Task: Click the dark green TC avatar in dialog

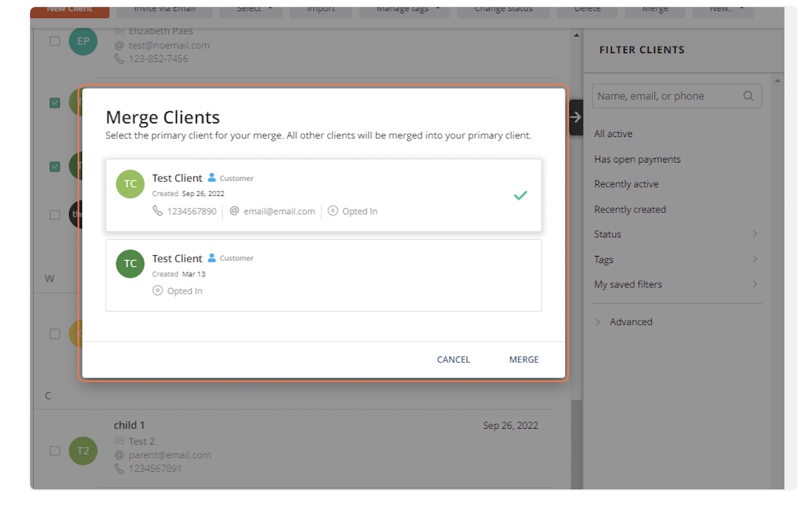Action: [x=130, y=264]
